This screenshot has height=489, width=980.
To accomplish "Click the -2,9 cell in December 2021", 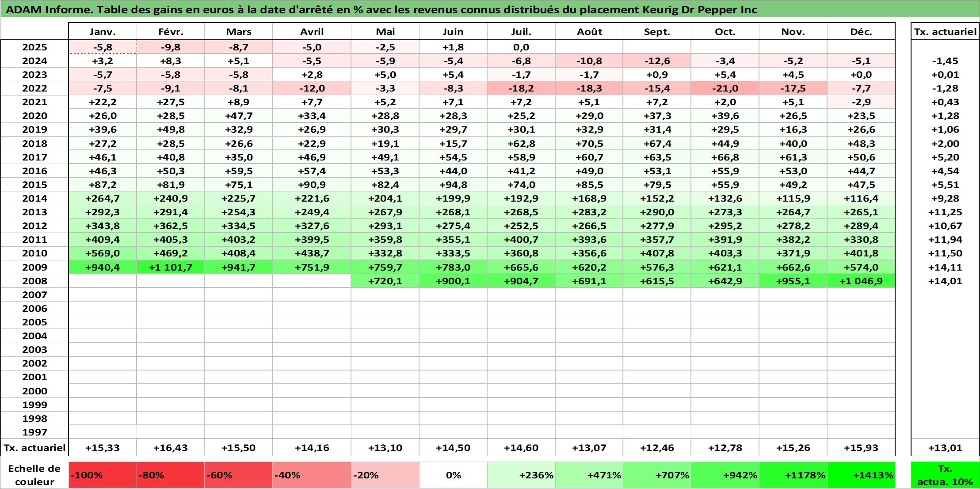I will (861, 102).
